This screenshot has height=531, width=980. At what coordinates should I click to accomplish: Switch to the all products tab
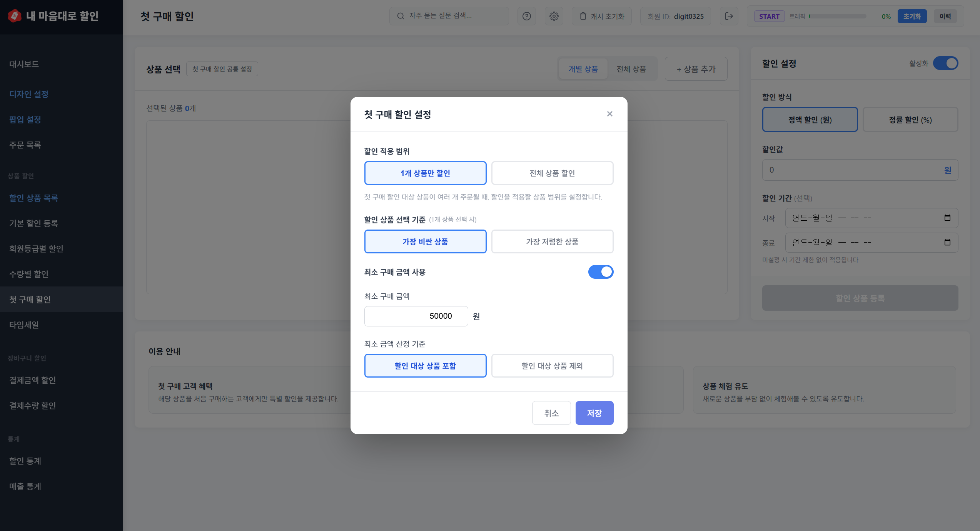631,69
